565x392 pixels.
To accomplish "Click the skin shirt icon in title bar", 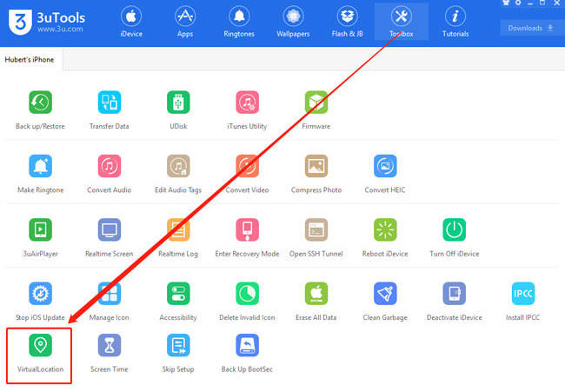I will [506, 3].
